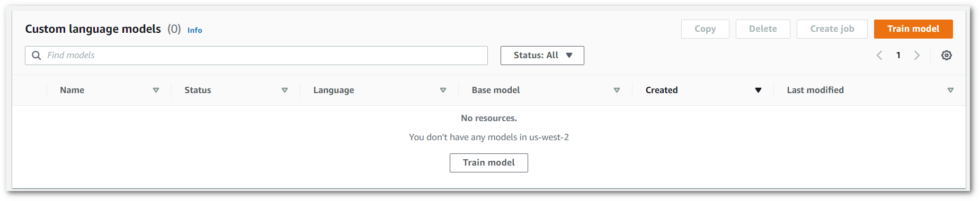The width and height of the screenshot is (980, 201).
Task: Select page number 1 in pagination
Action: tap(898, 56)
